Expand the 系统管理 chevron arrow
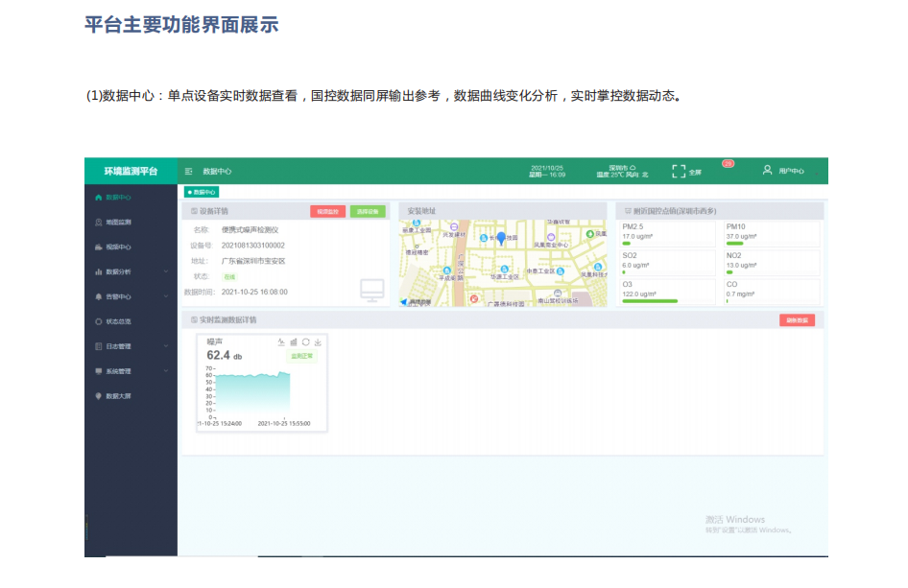Screen dimensions: 908x588 point(166,371)
